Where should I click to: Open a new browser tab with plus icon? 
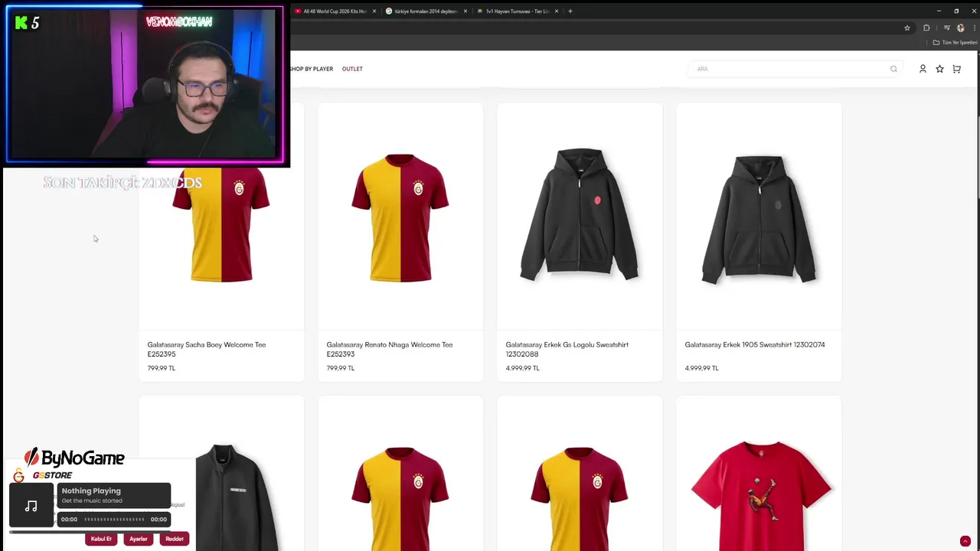coord(570,11)
